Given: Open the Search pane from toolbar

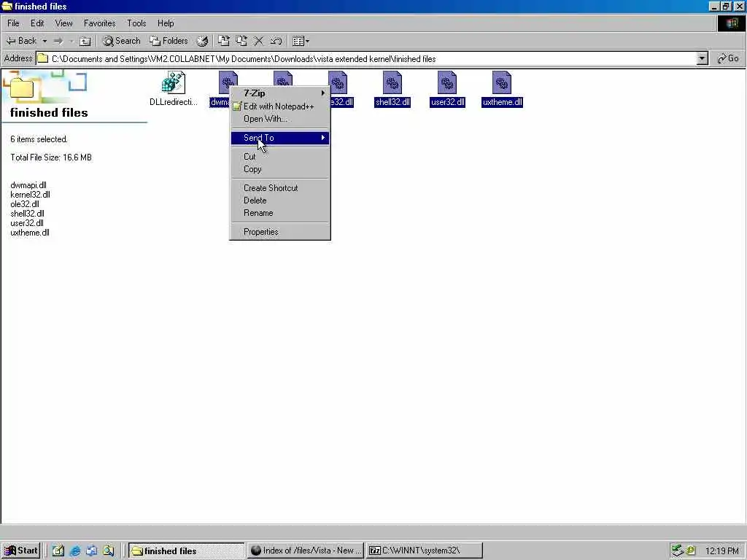Looking at the screenshot, I should [x=122, y=41].
